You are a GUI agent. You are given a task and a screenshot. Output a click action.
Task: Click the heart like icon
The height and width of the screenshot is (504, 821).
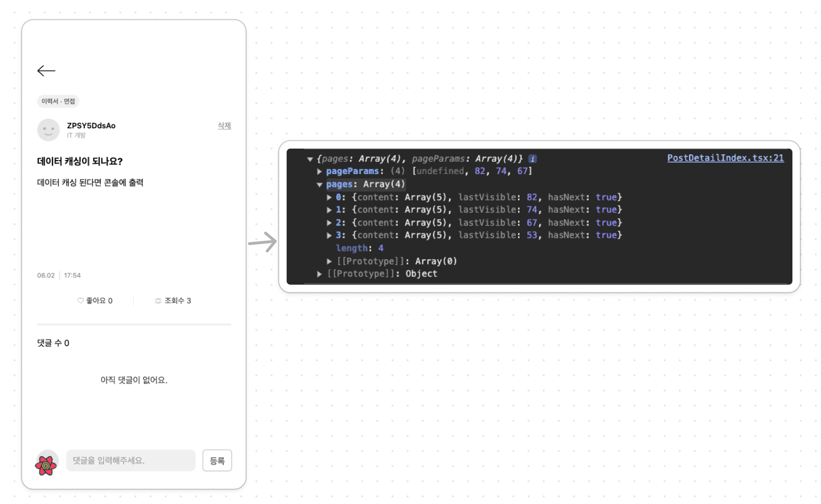81,301
